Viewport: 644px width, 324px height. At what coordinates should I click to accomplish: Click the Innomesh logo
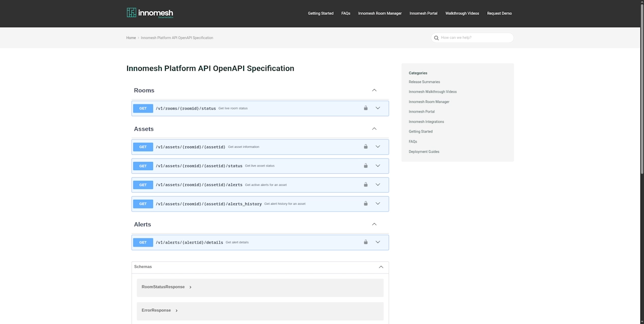(150, 13)
